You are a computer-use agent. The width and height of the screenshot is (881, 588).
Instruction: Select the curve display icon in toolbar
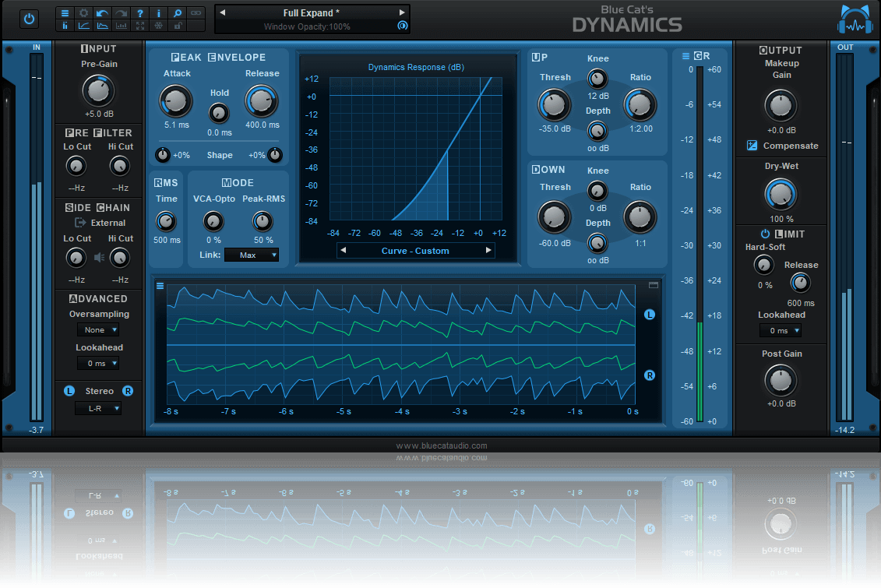[83, 26]
